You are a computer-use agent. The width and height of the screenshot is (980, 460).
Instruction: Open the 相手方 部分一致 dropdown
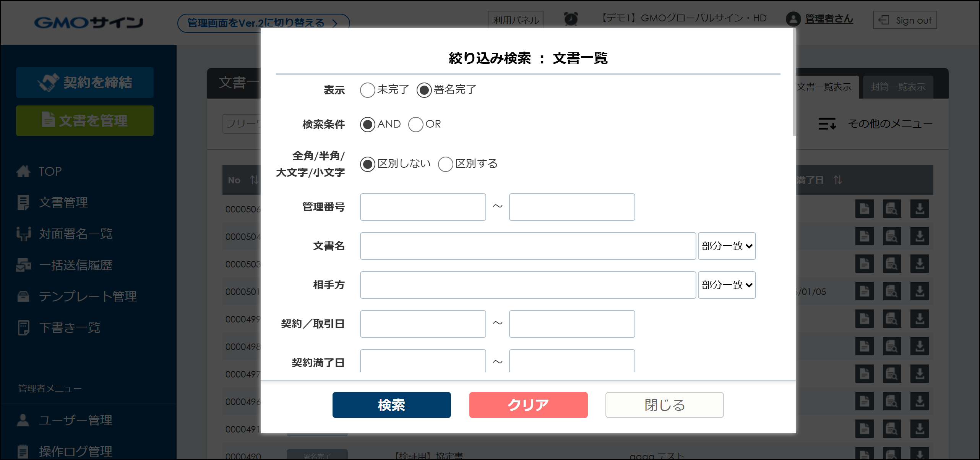click(727, 285)
